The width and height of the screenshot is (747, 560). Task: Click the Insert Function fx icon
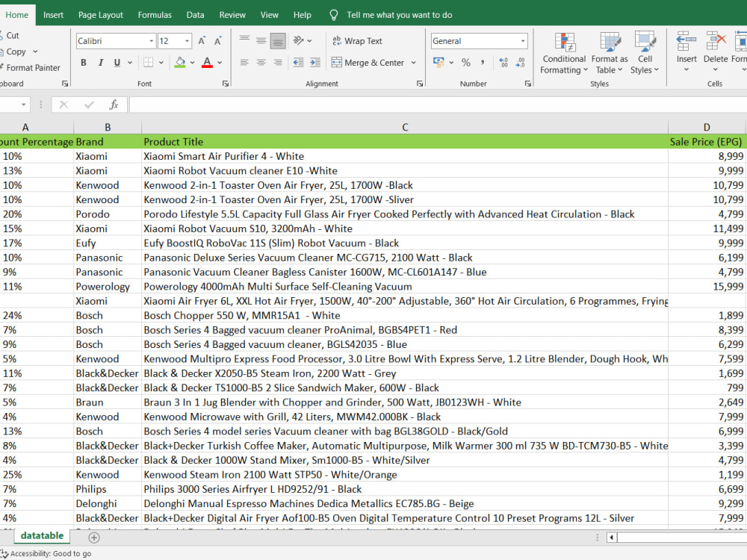pos(114,105)
